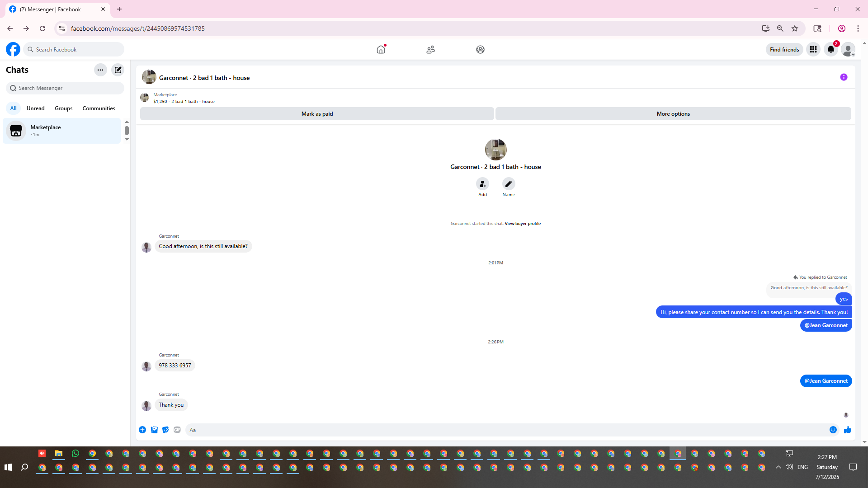Click the More options button
Screen dimensions: 868x488
coord(673,114)
